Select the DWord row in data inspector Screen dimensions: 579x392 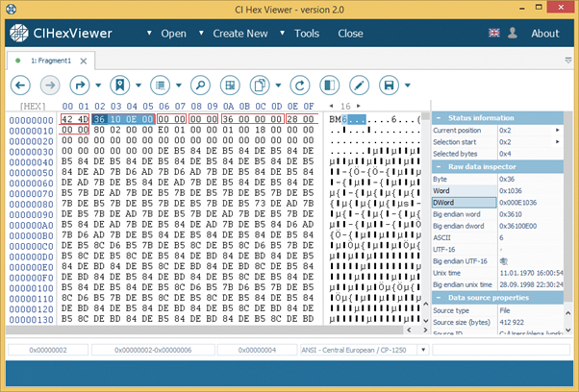(464, 204)
